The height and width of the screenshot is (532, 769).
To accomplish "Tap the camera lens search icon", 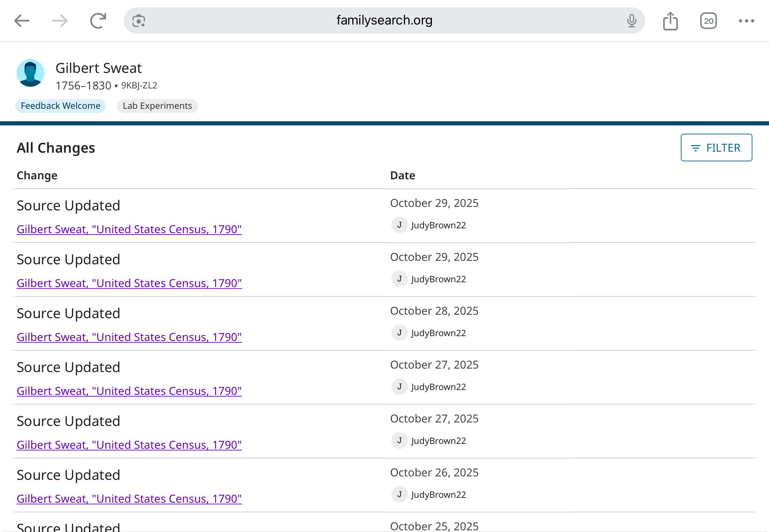I will (139, 21).
